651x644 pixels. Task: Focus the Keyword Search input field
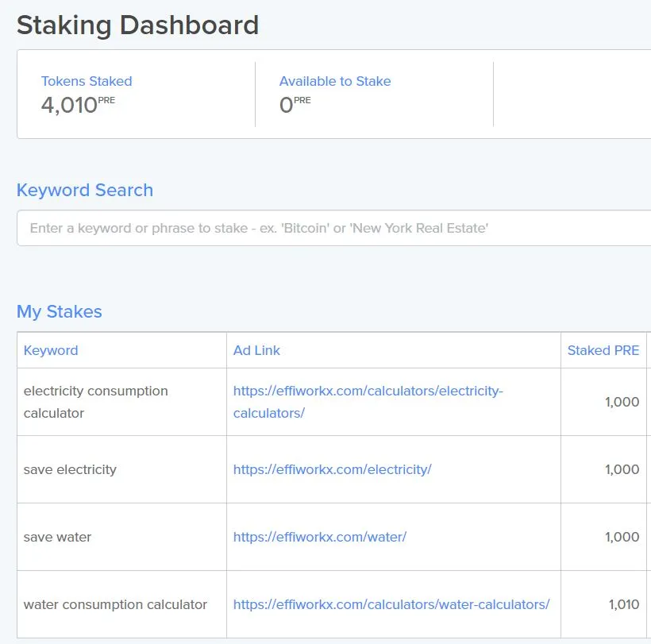(x=333, y=228)
